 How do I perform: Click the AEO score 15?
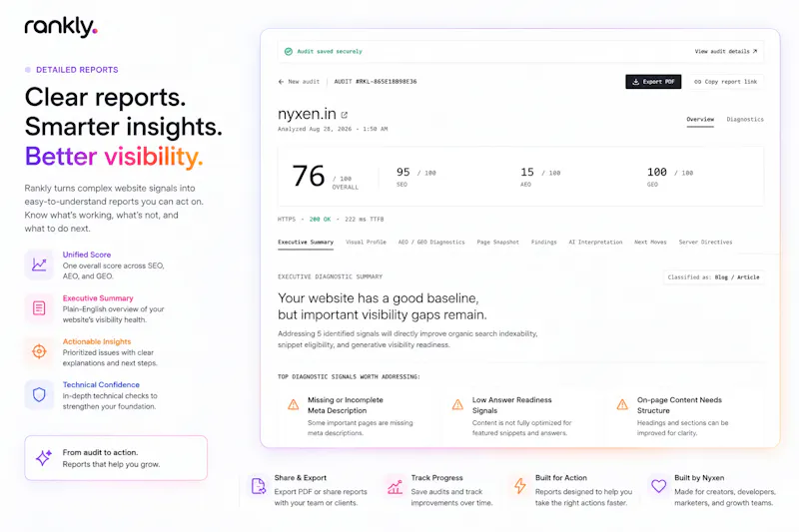(527, 173)
